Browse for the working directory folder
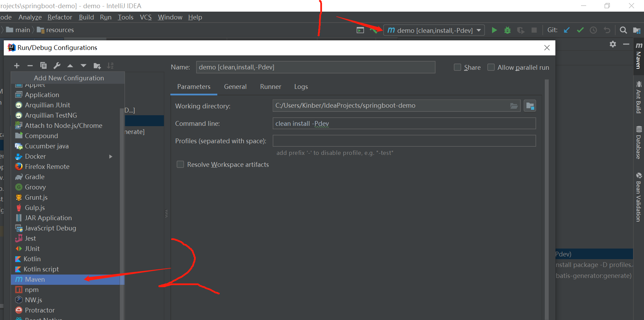Viewport: 644px width, 320px height. click(x=514, y=106)
